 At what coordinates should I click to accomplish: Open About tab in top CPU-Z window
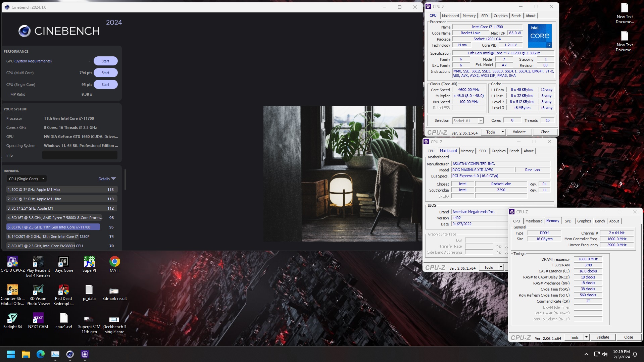531,16
